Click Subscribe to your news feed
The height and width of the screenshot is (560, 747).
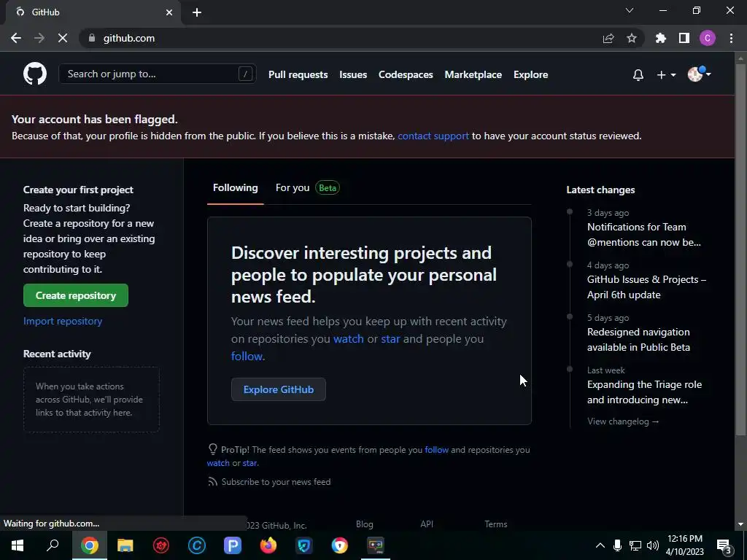tap(276, 482)
